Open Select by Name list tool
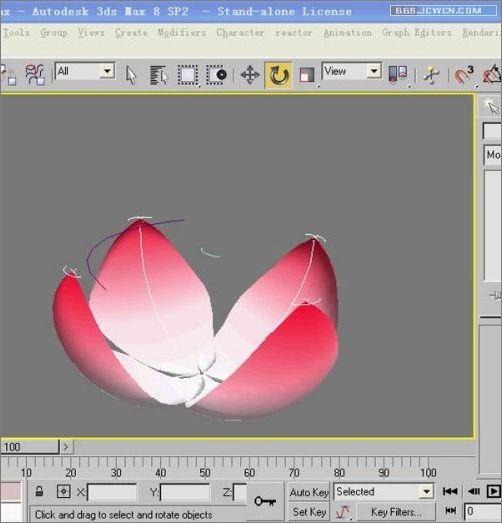 point(159,75)
